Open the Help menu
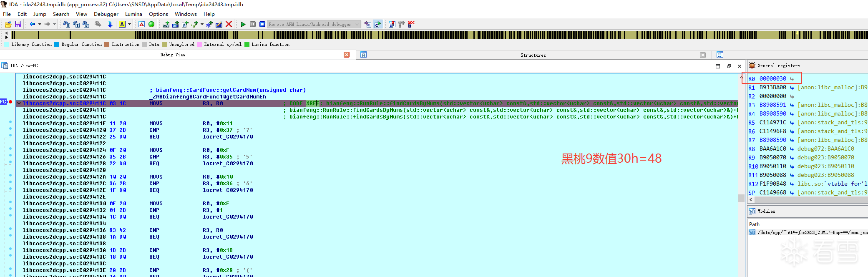Screen dimensions: 868x277 pyautogui.click(x=209, y=14)
